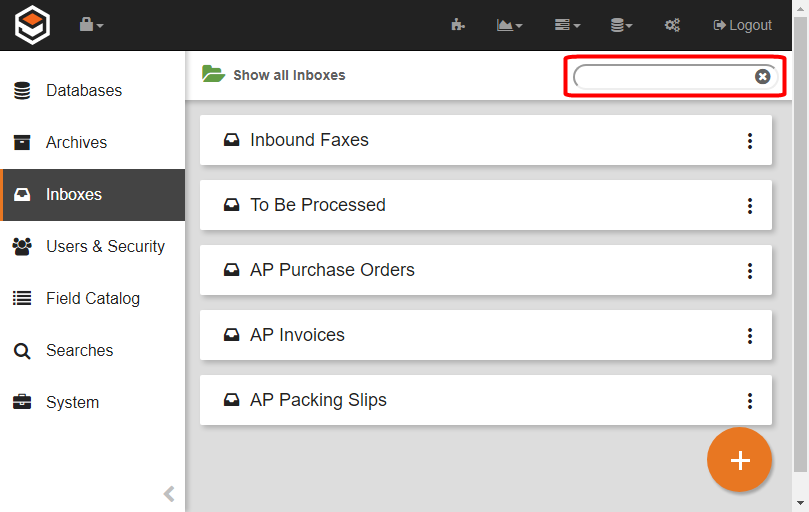
Task: Collapse the sidebar with the chevron arrow
Action: [169, 493]
